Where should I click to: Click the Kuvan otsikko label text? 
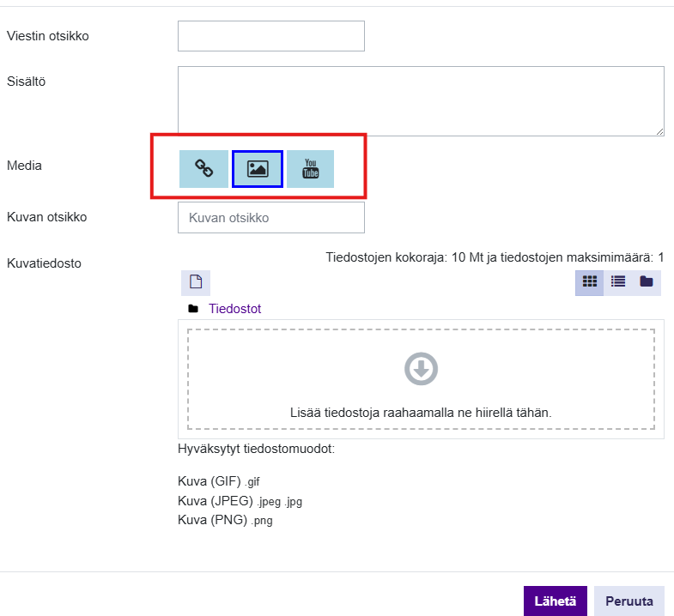46,217
